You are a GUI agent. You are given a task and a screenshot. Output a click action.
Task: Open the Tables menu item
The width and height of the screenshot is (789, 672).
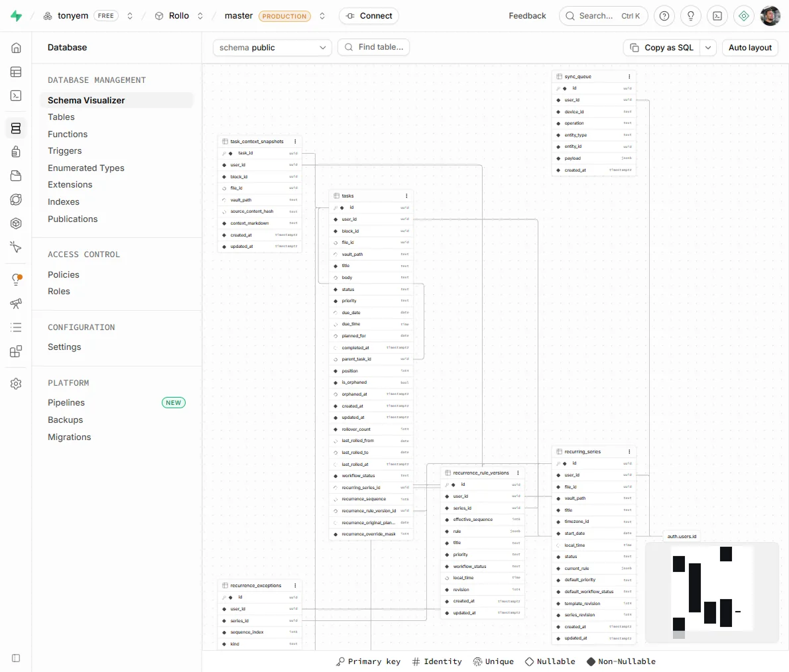click(x=61, y=117)
